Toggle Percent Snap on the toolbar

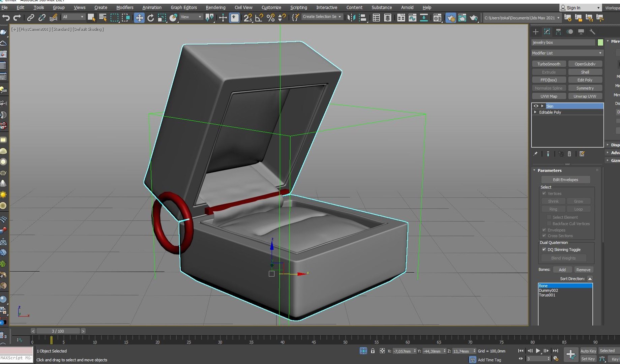pos(270,18)
